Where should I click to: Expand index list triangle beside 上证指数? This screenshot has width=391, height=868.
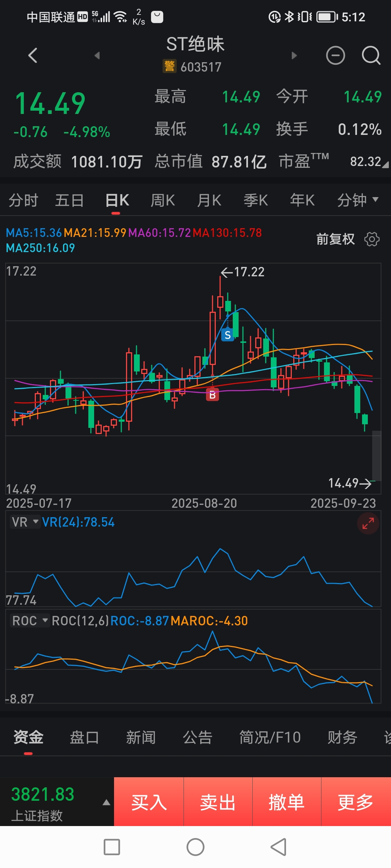[106, 802]
